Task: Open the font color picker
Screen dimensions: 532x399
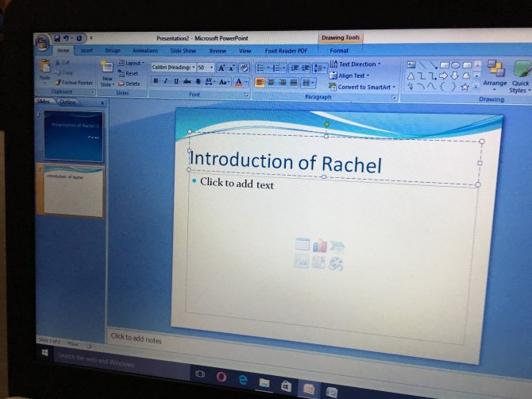Action: [239, 82]
